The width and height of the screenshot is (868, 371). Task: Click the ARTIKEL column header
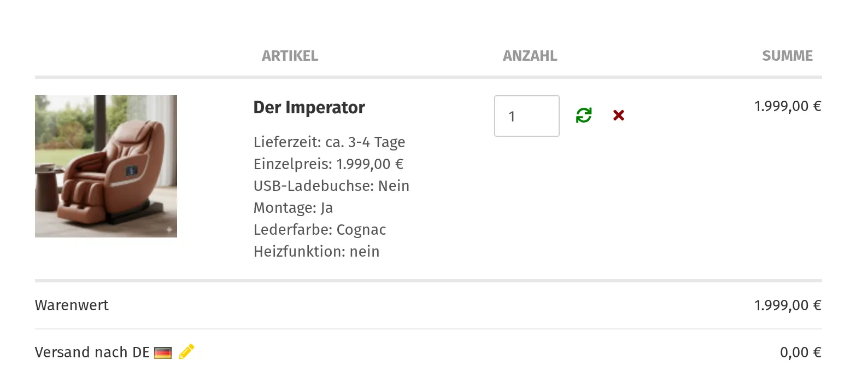pyautogui.click(x=290, y=56)
